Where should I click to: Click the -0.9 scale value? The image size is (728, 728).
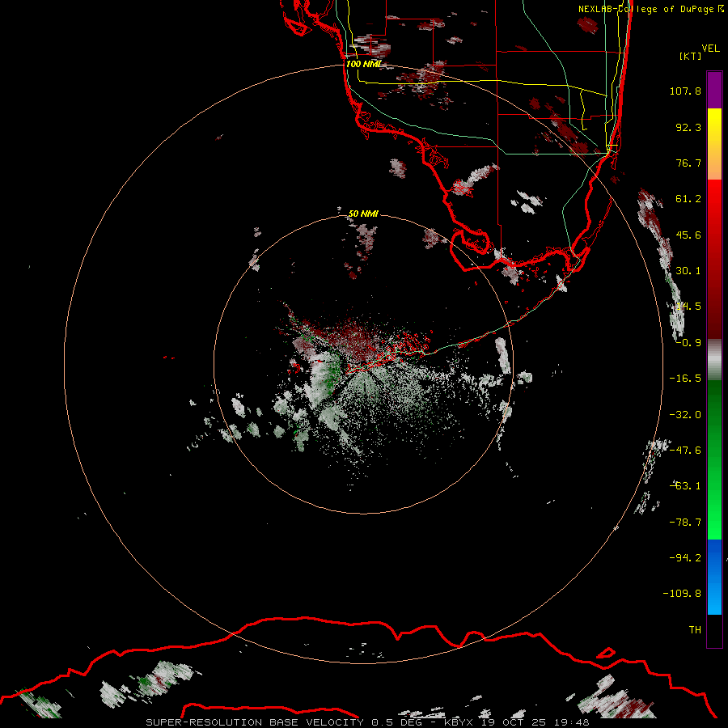click(x=688, y=343)
